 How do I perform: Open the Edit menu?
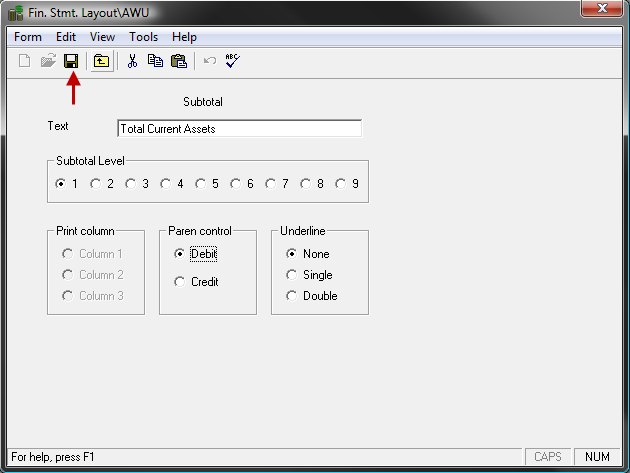point(66,37)
